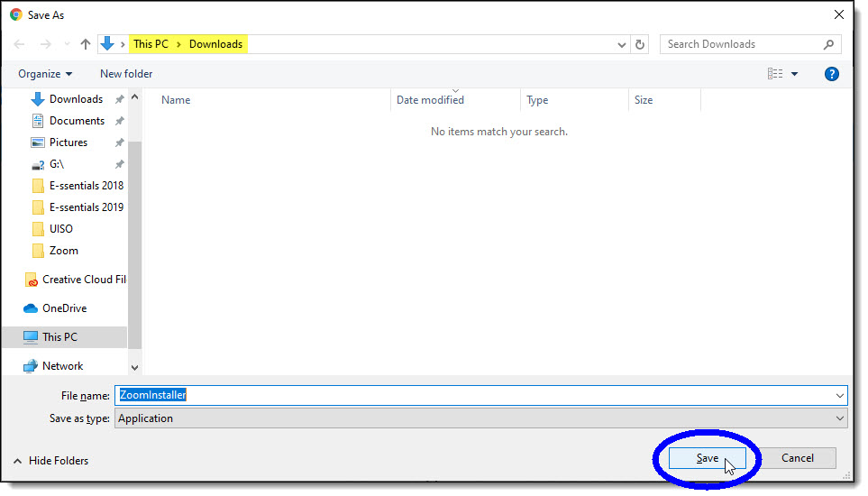Click the pin icon next to Documents

[x=119, y=121]
